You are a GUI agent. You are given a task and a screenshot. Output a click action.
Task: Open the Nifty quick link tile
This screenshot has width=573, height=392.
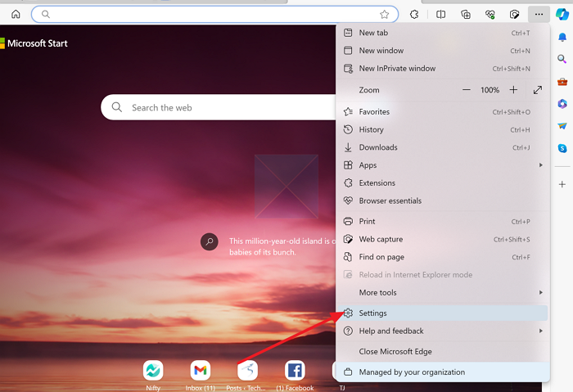pyautogui.click(x=153, y=375)
